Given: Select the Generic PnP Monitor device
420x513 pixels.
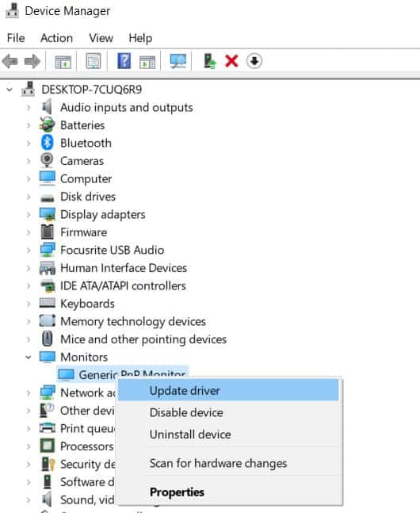Looking at the screenshot, I should point(122,373).
